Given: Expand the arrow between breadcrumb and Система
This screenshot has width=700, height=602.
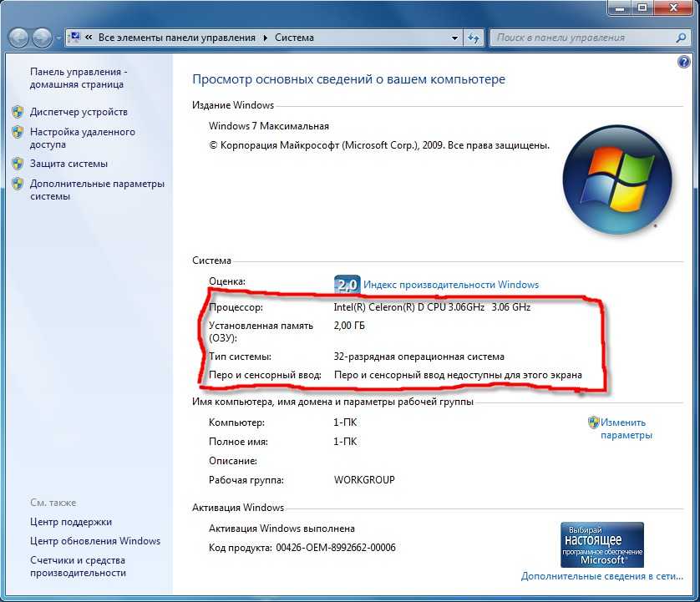Looking at the screenshot, I should [265, 38].
